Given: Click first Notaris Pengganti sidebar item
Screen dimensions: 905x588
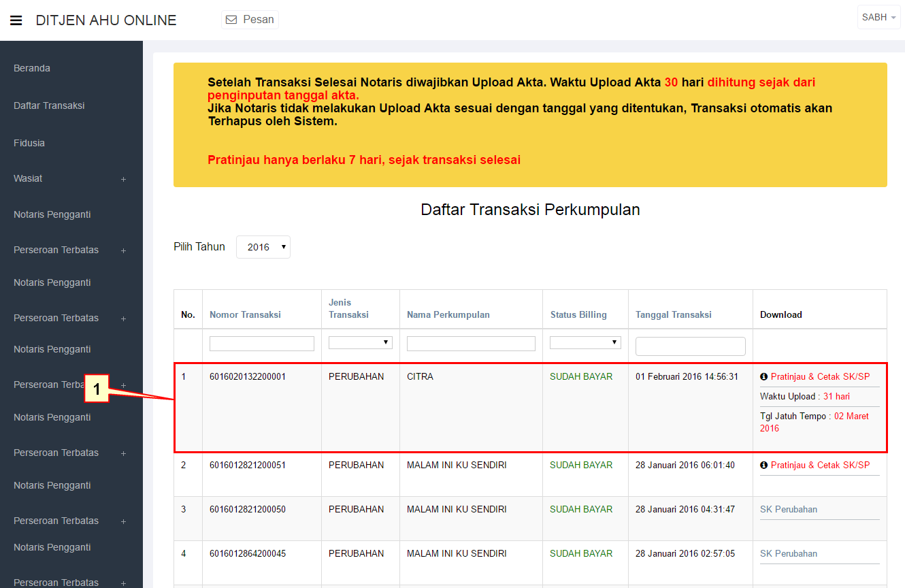Looking at the screenshot, I should (x=52, y=214).
